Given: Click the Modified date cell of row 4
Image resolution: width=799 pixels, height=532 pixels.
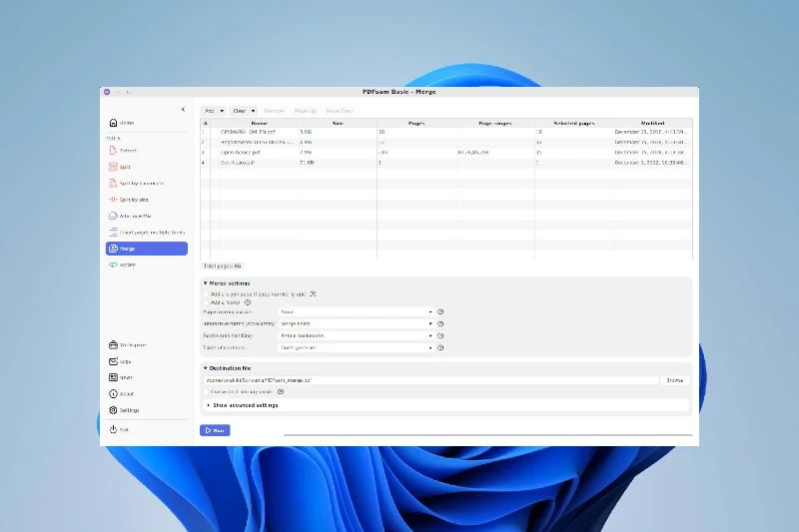Looking at the screenshot, I should click(651, 163).
